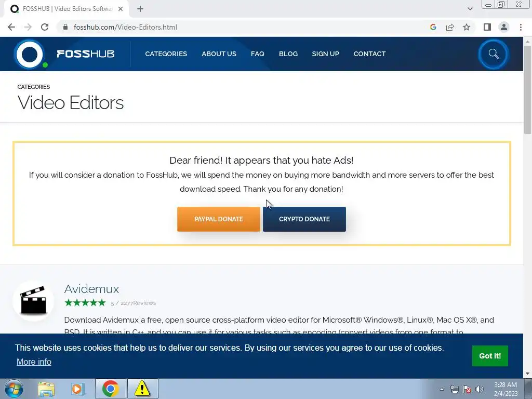Viewport: 532px width, 399px height.
Task: Click the FossHub circular logo icon
Action: [x=30, y=54]
